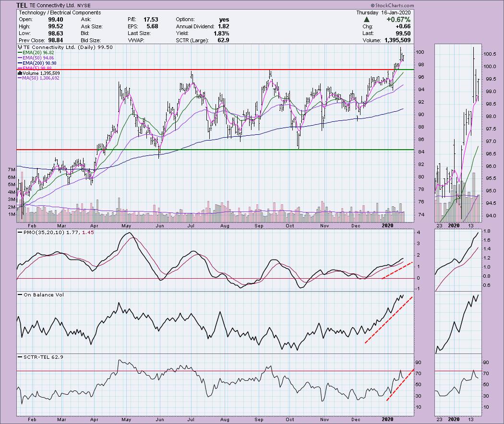
Task: Click the TEL ticker symbol in the header
Action: click(x=22, y=5)
